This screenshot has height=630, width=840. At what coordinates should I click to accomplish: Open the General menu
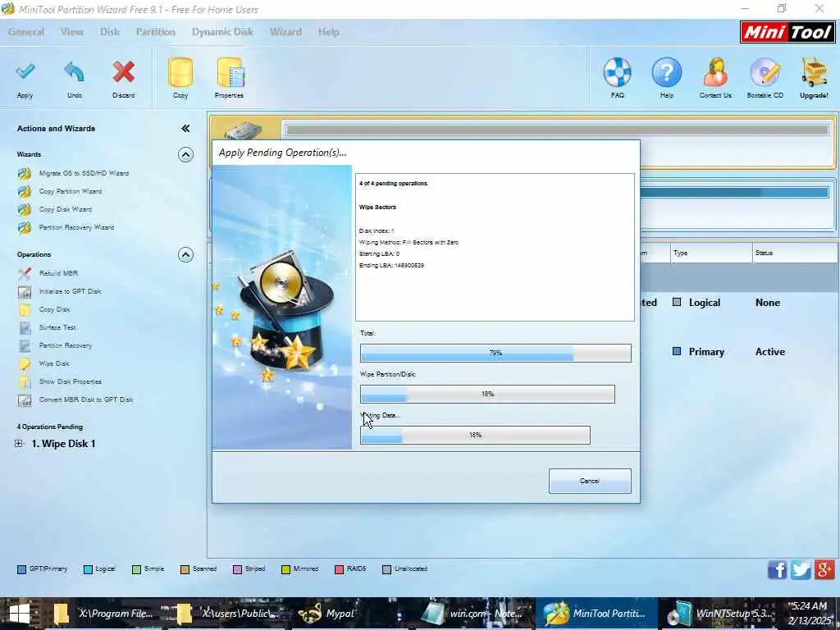tap(26, 32)
